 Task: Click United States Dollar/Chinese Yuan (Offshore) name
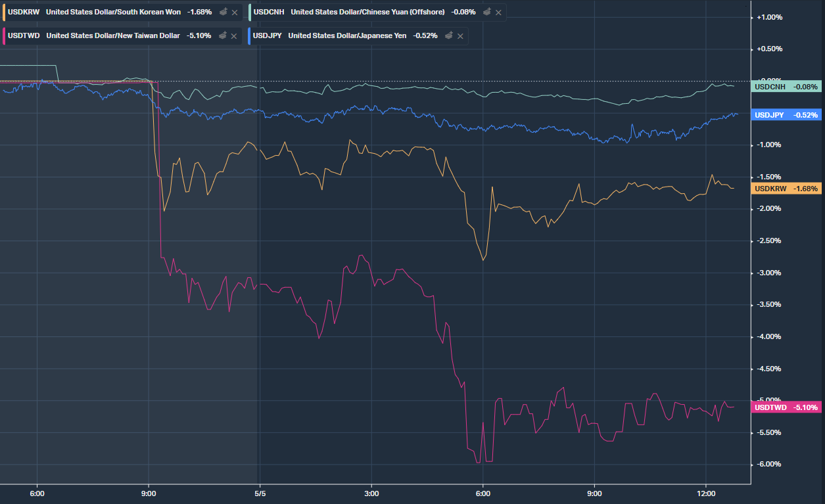click(367, 12)
